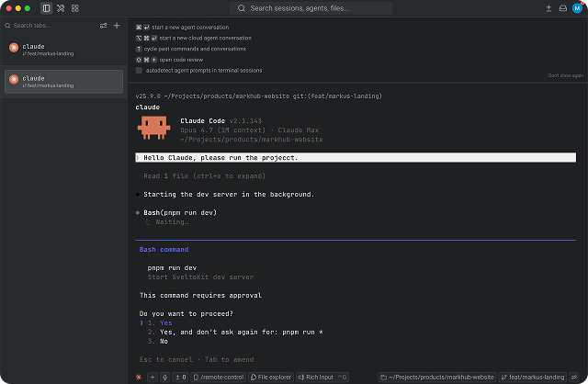Click the 'Bash command' heading

(164, 249)
